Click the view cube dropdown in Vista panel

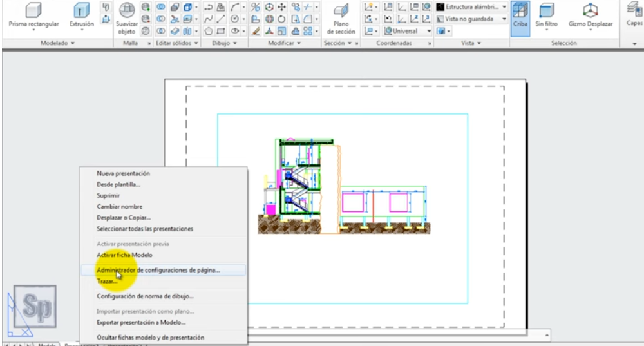pyautogui.click(x=443, y=31)
